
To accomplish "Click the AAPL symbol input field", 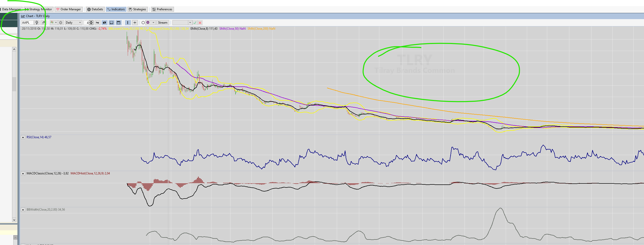I will pyautogui.click(x=27, y=23).
